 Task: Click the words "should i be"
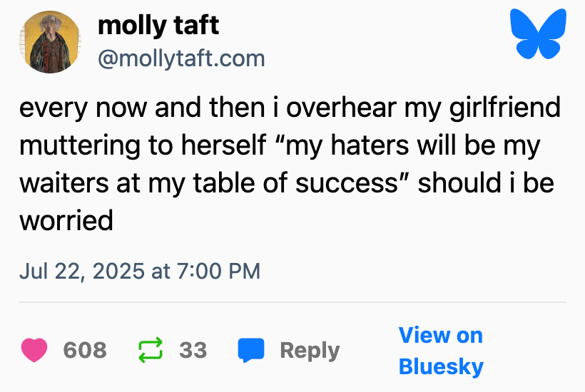tap(487, 183)
